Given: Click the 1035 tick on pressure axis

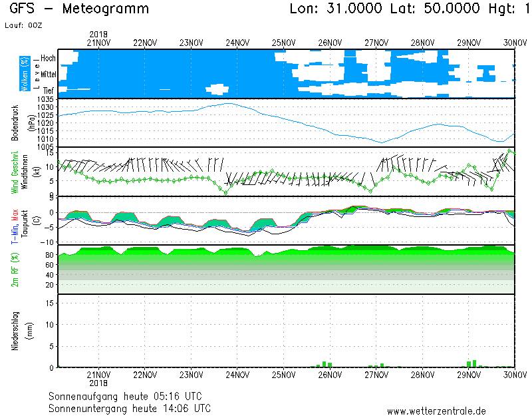Looking at the screenshot, I should pyautogui.click(x=46, y=100).
